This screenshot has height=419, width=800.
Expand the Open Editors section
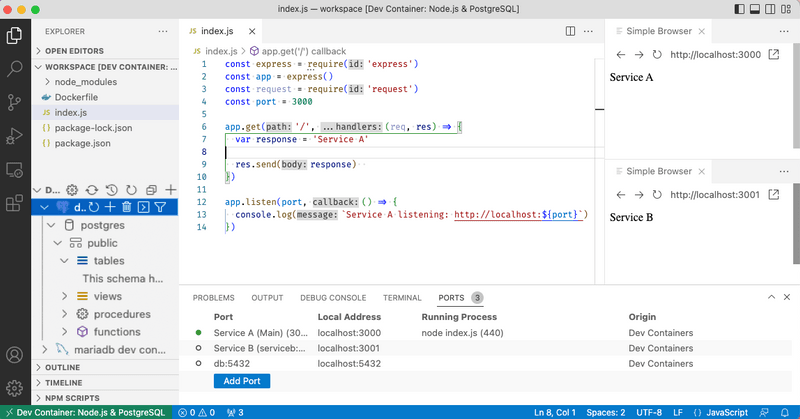pyautogui.click(x=105, y=51)
